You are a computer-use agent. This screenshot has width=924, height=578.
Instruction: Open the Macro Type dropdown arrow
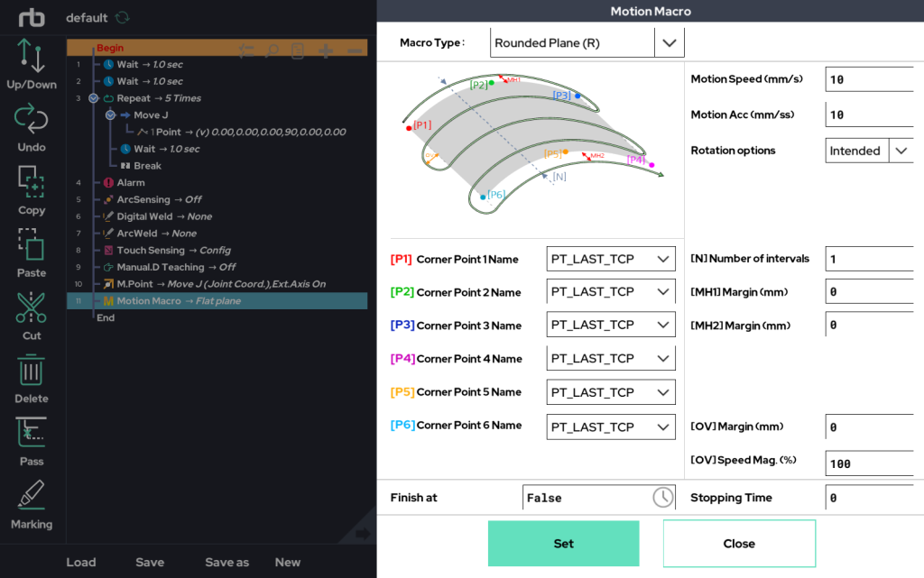pyautogui.click(x=669, y=43)
